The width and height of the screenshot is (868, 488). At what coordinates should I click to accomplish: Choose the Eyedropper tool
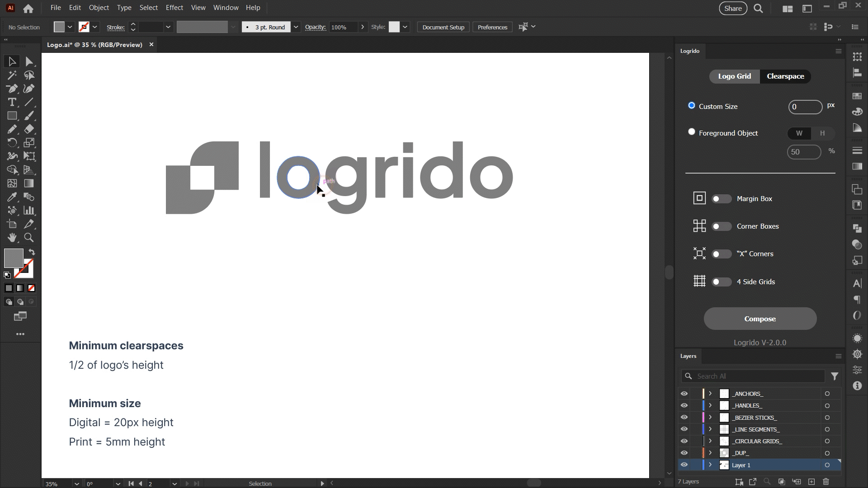pyautogui.click(x=12, y=197)
